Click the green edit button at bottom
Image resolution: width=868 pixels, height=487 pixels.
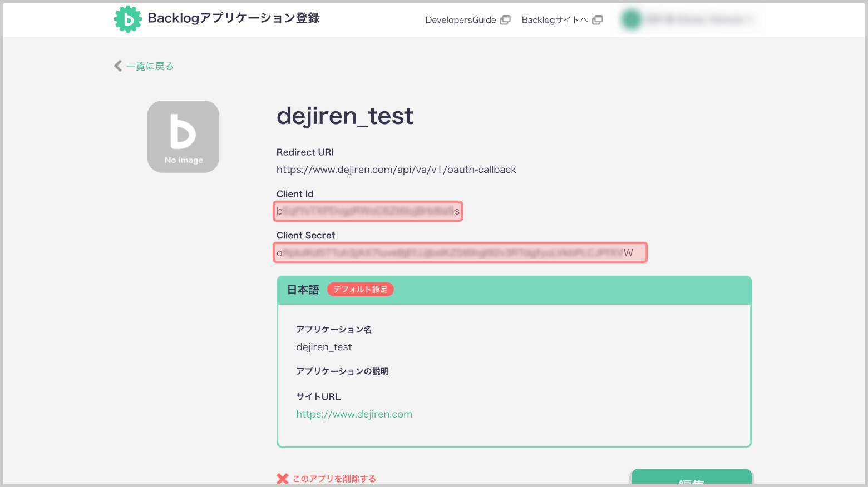tap(692, 478)
